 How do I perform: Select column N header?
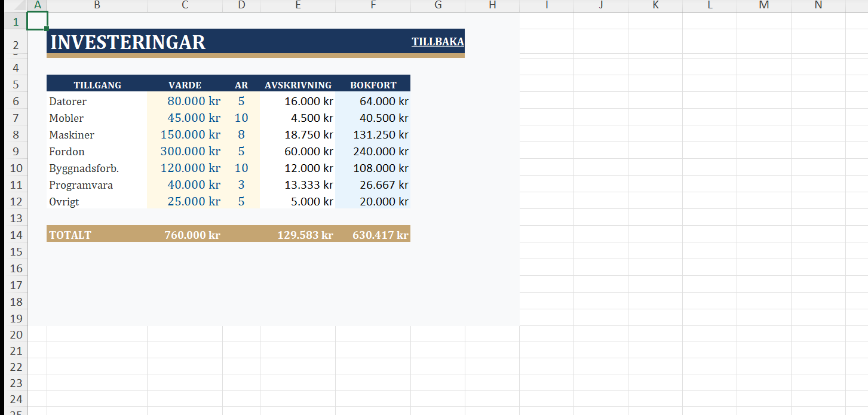[818, 5]
